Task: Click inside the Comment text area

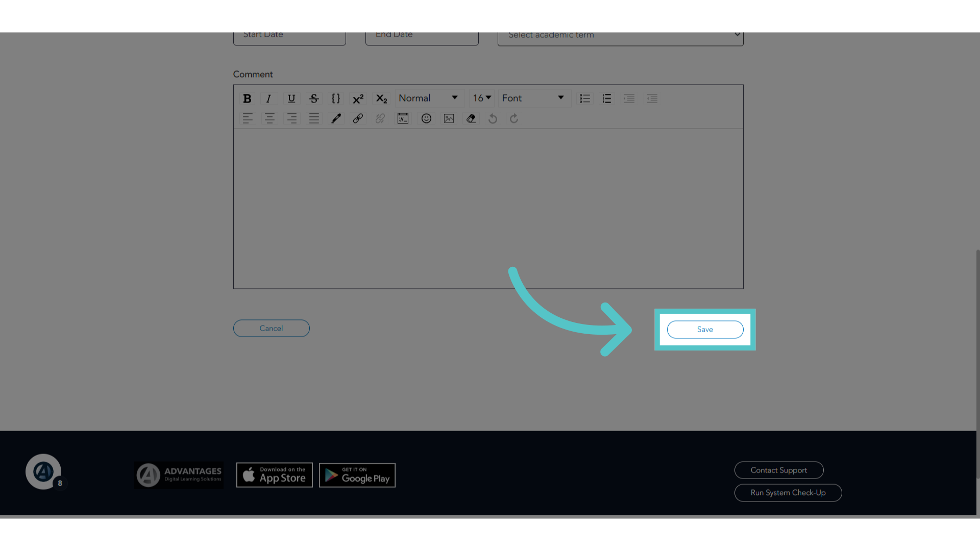Action: click(x=488, y=208)
